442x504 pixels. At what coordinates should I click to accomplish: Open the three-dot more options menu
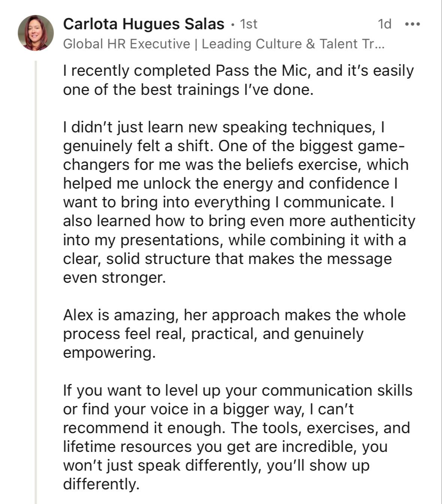[413, 25]
